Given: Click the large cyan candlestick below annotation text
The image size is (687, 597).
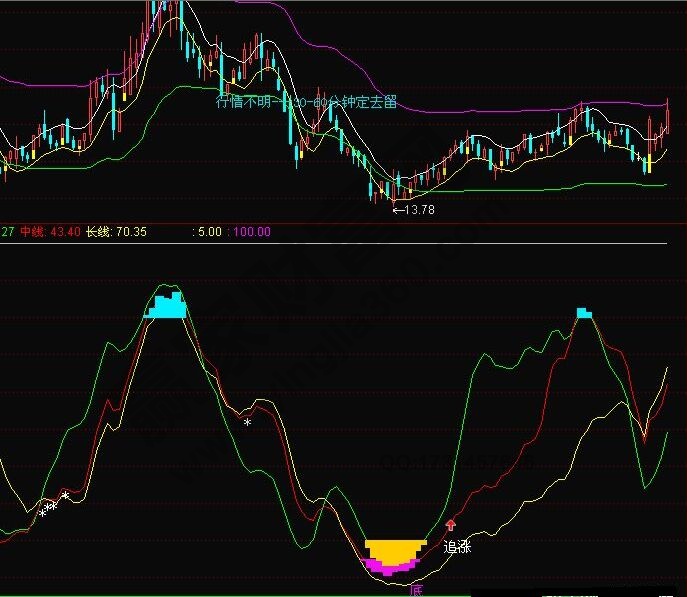Looking at the screenshot, I should coord(291,127).
